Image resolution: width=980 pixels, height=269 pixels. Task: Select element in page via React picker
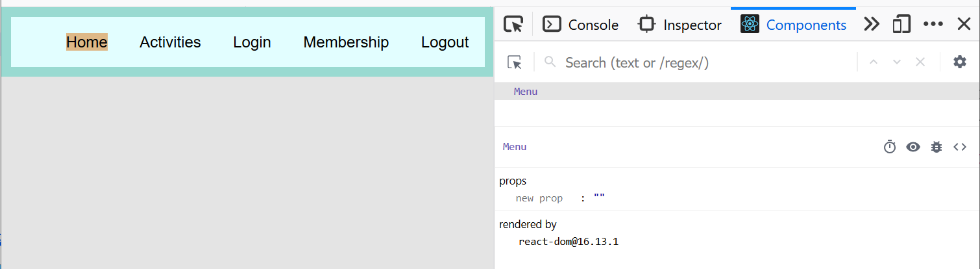[515, 62]
